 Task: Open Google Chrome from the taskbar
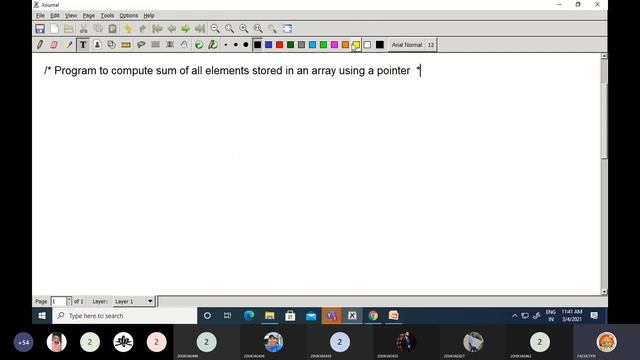(373, 316)
